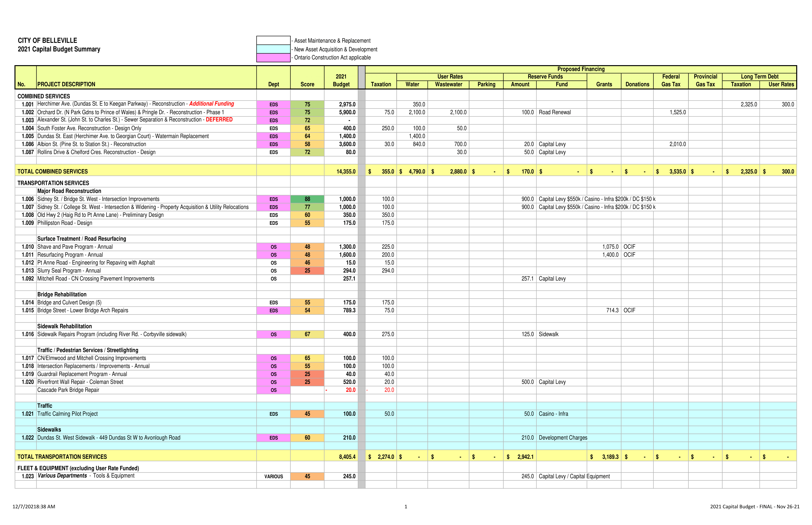This screenshot has height=525, width=812.
Task: Click score 25 for Slurry Seal Program
Action: pyautogui.click(x=307, y=271)
